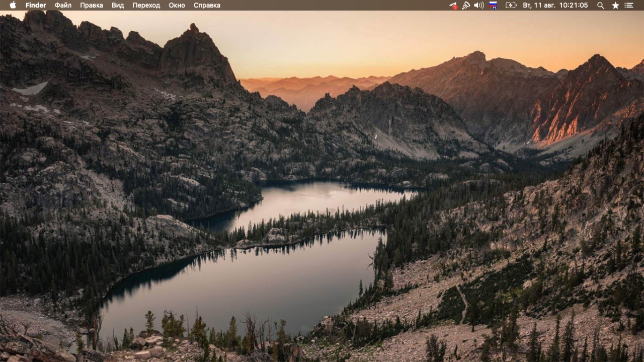Image resolution: width=644 pixels, height=362 pixels.
Task: Open the Apple menu
Action: (x=13, y=5)
